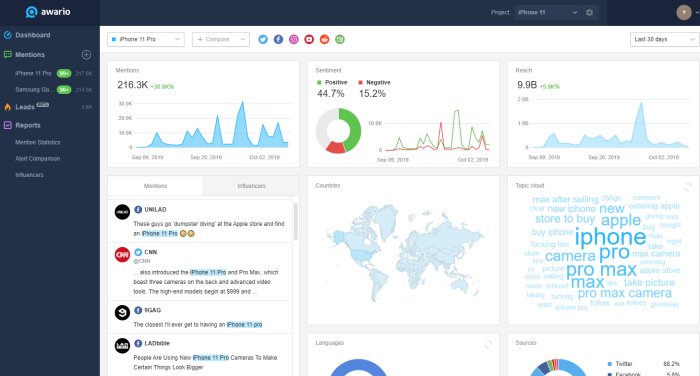
Task: Open the iPhone 11 Pro alert dropdown
Action: [146, 39]
